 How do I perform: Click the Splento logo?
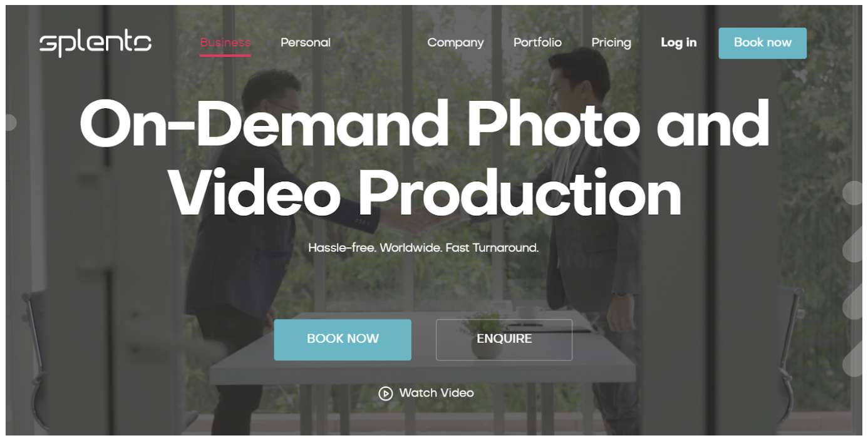(95, 43)
